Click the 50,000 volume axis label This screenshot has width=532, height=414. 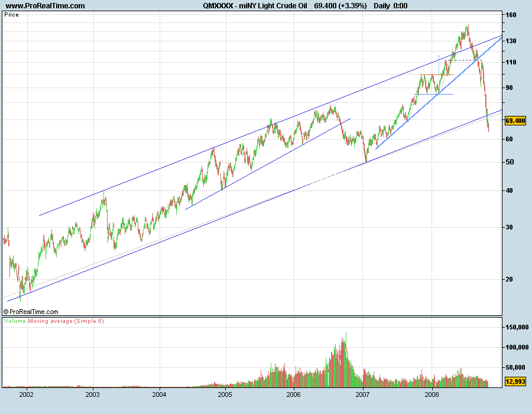515,367
